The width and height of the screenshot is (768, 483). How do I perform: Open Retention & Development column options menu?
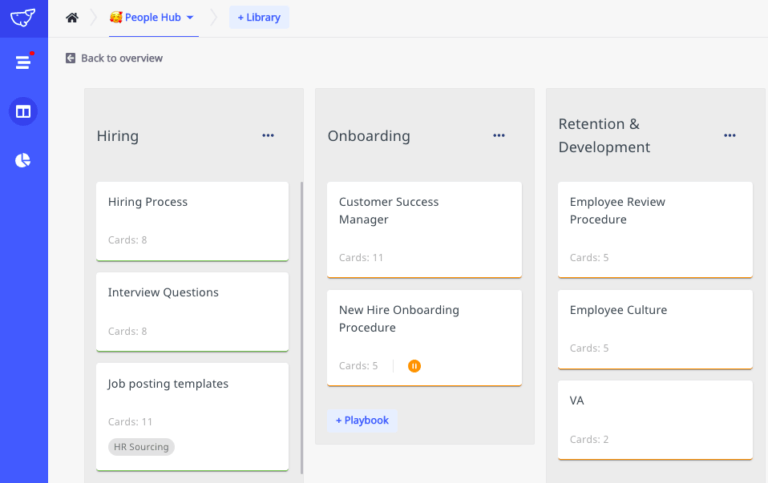[x=730, y=136]
